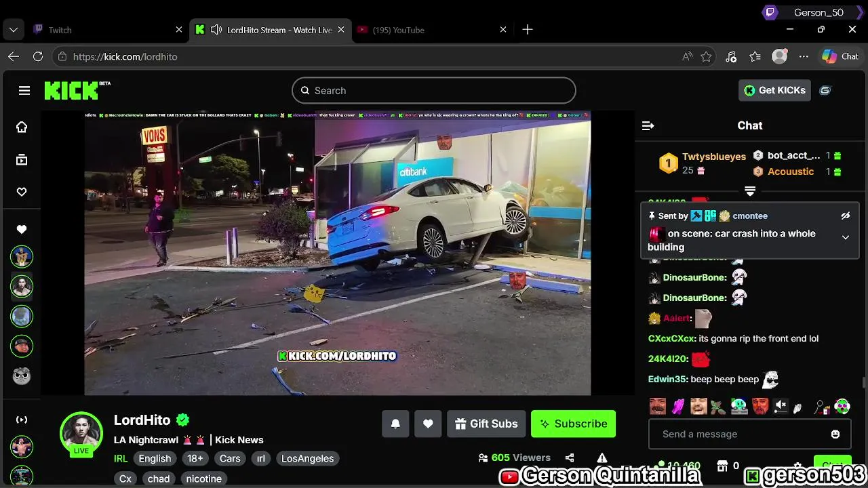Select the nicotine tag
Screen dimensions: 868x488
(x=204, y=479)
